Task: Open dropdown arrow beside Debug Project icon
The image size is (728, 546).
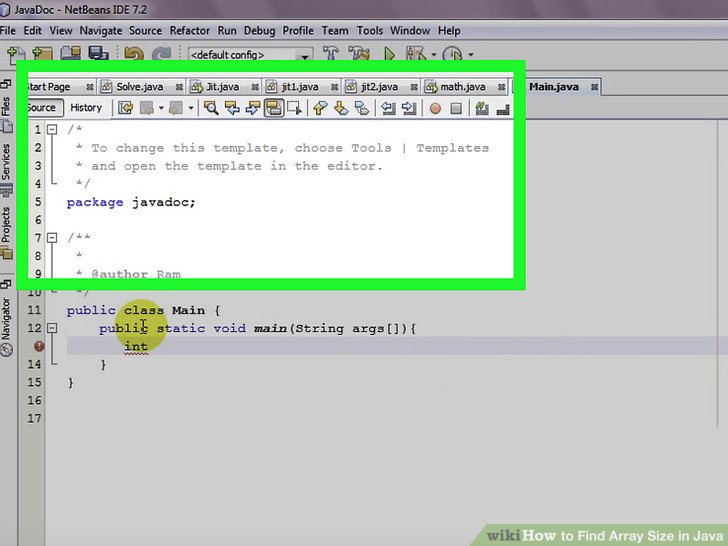Action: (434, 54)
